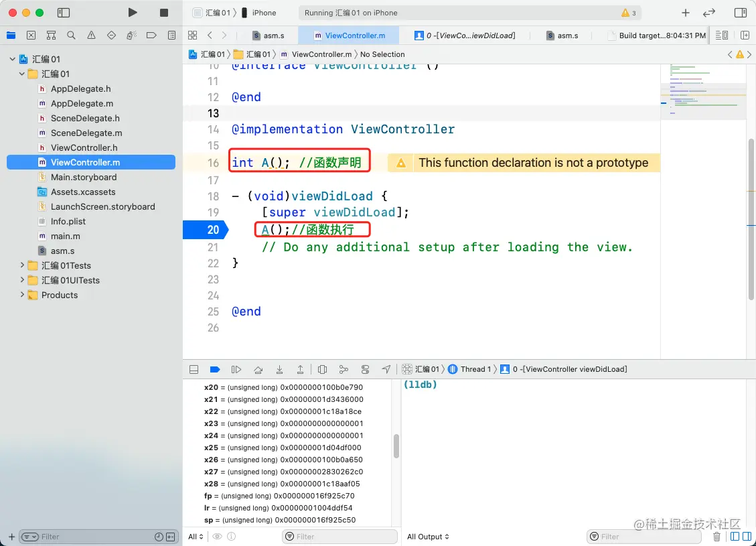This screenshot has width=756, height=546.
Task: Collapse the 汇编 01 group folder
Action: (x=21, y=74)
